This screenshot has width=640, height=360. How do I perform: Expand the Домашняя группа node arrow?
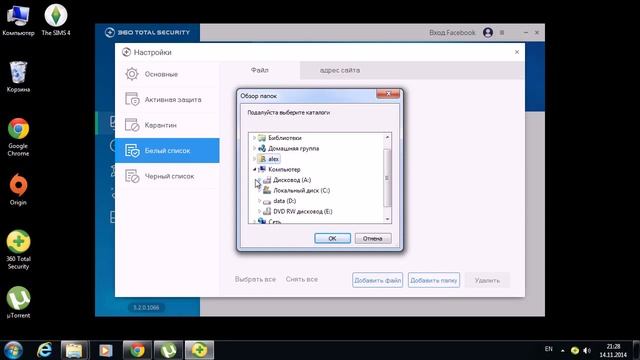tap(254, 149)
